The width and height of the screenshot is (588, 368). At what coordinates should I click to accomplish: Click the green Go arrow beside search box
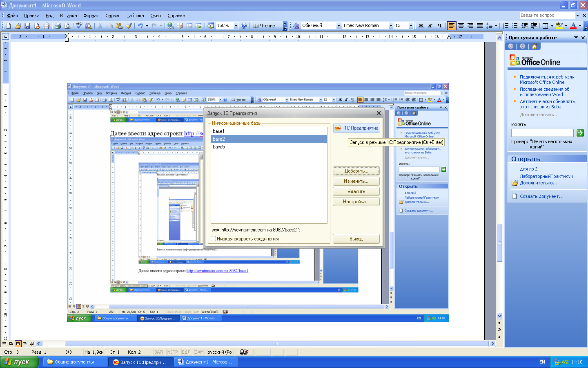coord(580,133)
